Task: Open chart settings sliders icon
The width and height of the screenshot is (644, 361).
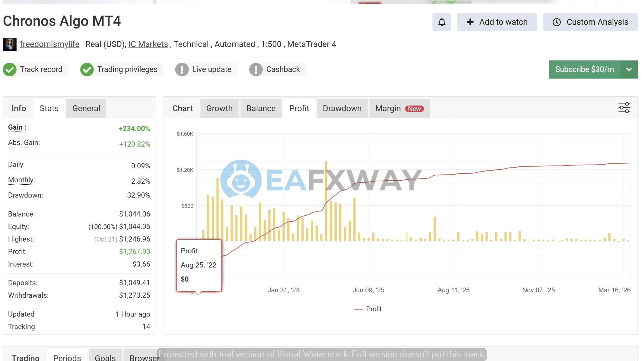Action: [624, 108]
